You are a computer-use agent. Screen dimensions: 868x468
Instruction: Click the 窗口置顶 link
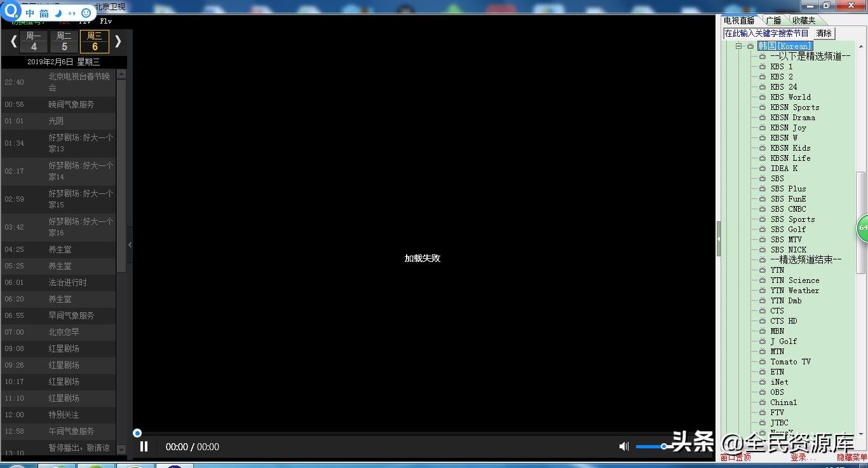[x=735, y=457]
